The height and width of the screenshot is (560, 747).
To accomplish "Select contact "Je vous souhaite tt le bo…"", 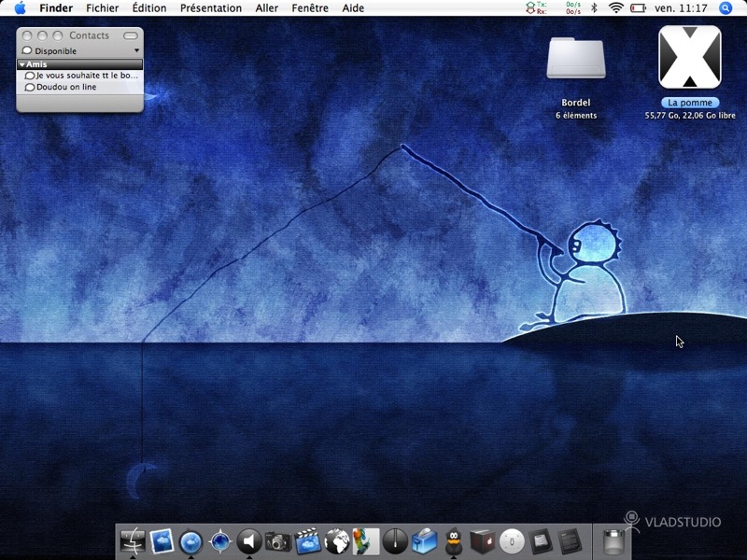I will pyautogui.click(x=80, y=76).
